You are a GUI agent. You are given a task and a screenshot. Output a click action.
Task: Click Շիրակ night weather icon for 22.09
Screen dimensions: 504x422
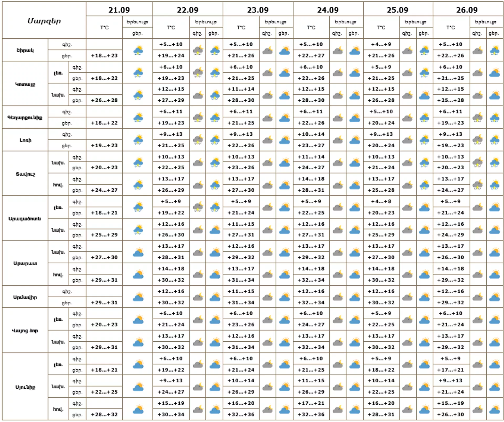198,50
